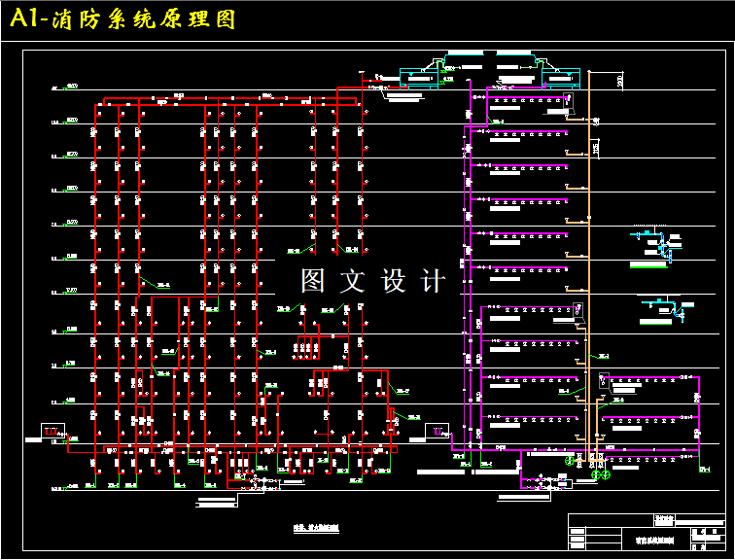Select the upper cyan detail diagram on the right

point(656,246)
